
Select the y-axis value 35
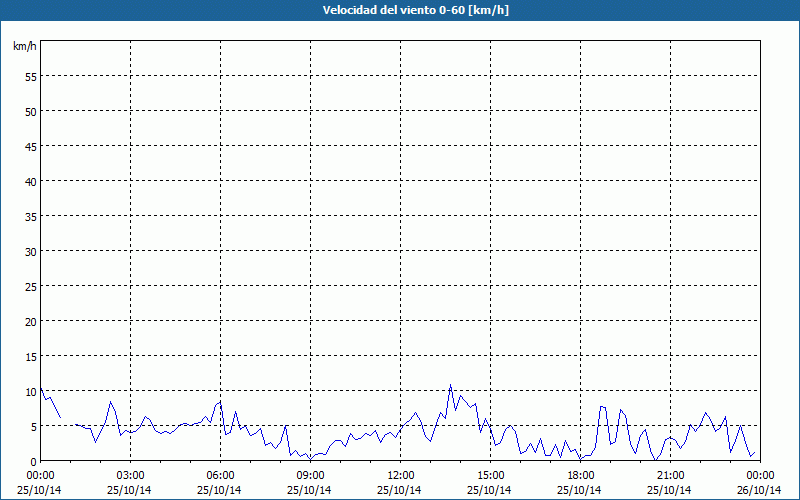click(31, 217)
